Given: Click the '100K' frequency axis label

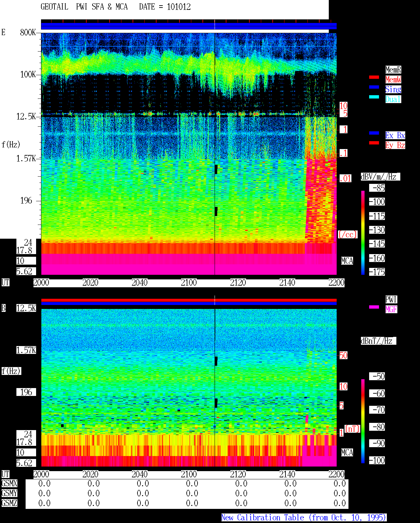Looking at the screenshot, I should click(x=28, y=74).
